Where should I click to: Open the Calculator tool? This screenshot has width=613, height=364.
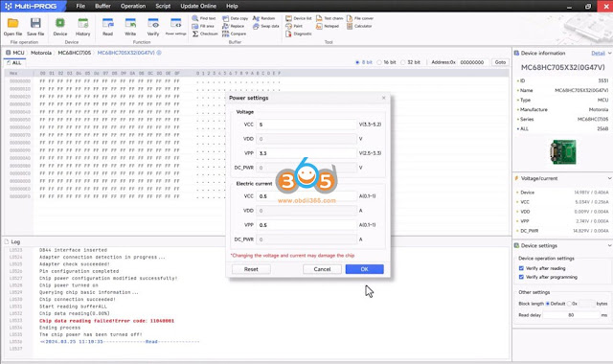[x=359, y=26]
